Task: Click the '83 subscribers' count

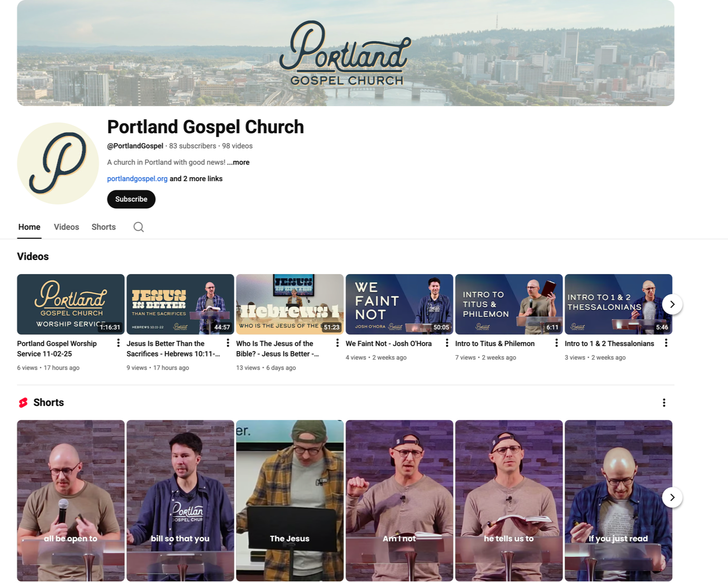Action: [193, 146]
